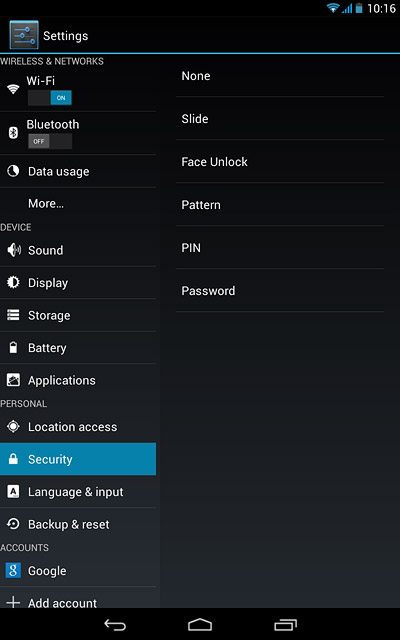Screen dimensions: 400x640
Task: Choose Pattern as screen lock
Action: pos(280,204)
